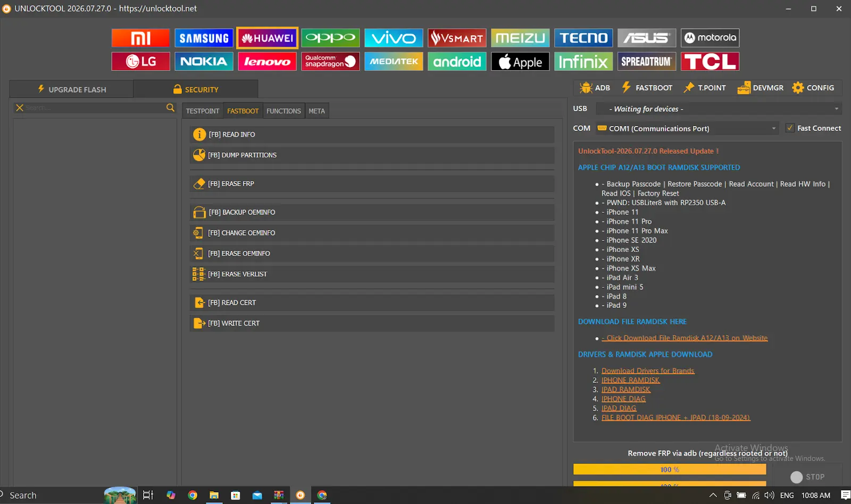
Task: Run [FB] ERASE FRP
Action: pos(372,183)
